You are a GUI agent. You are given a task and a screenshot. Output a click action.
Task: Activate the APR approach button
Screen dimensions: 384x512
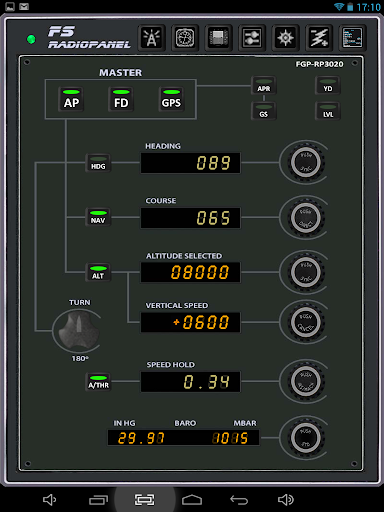click(x=264, y=85)
